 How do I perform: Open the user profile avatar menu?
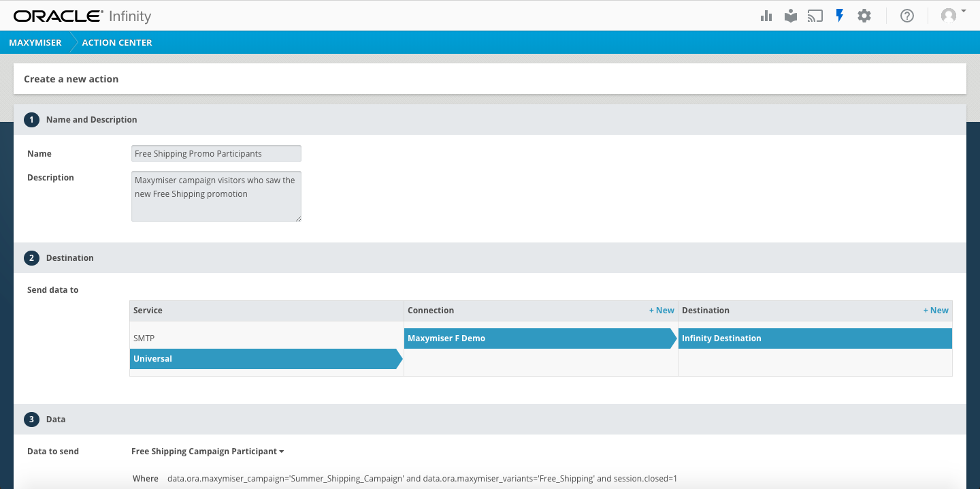(953, 16)
